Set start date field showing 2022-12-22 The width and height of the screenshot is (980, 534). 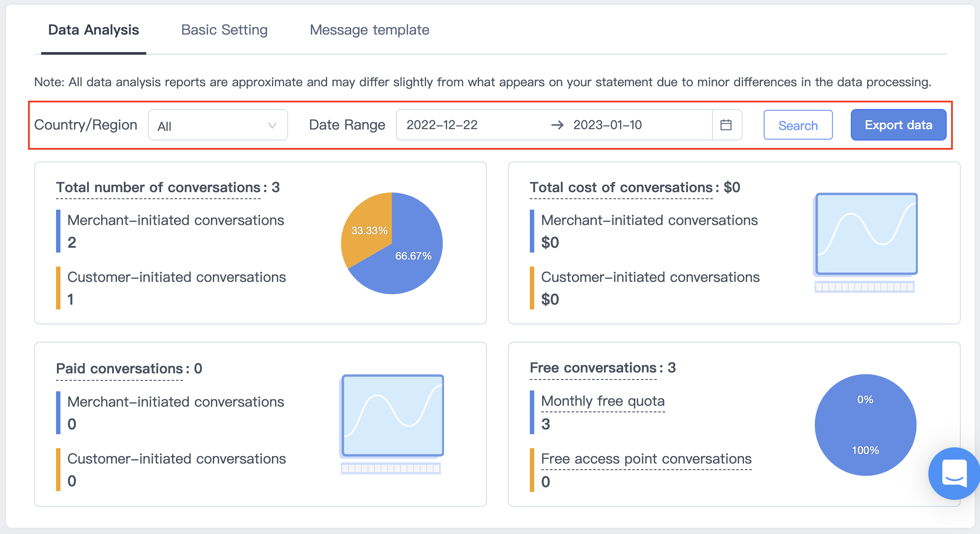pyautogui.click(x=442, y=125)
